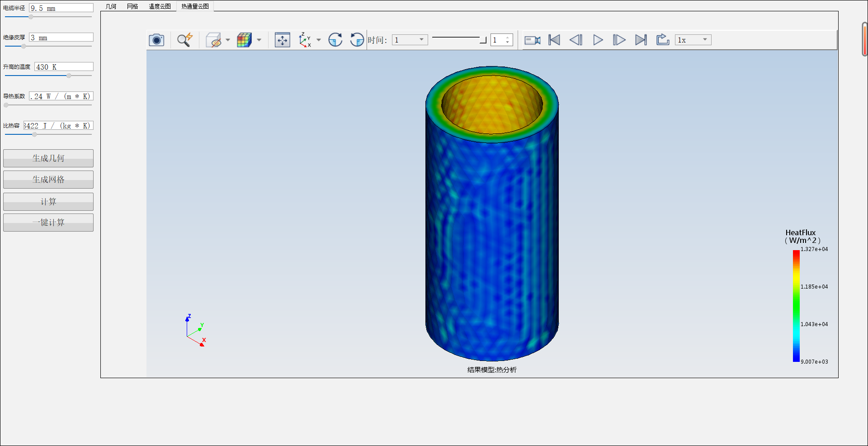The height and width of the screenshot is (446, 868).
Task: Select the 热通量云图 tab
Action: [x=195, y=6]
